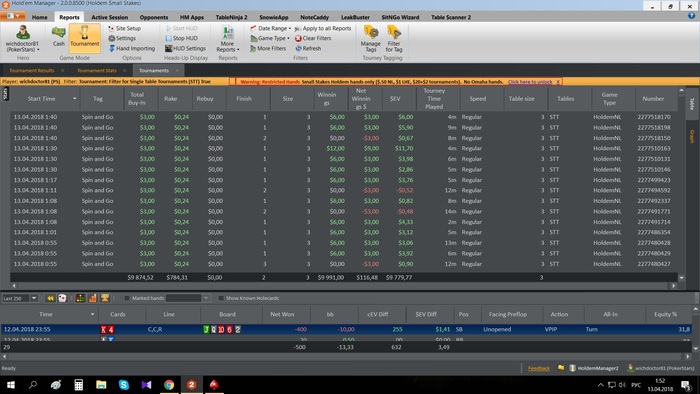Open the Marked hands dropdown

206,298
